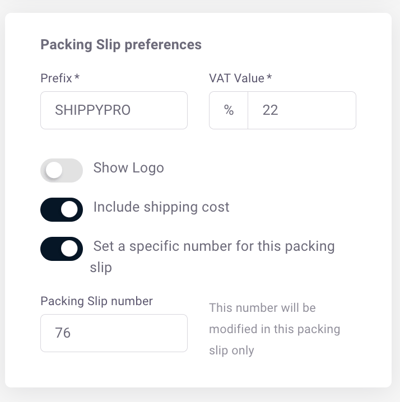This screenshot has width=400, height=402.
Task: Click the Include shipping cost label
Action: [x=161, y=207]
